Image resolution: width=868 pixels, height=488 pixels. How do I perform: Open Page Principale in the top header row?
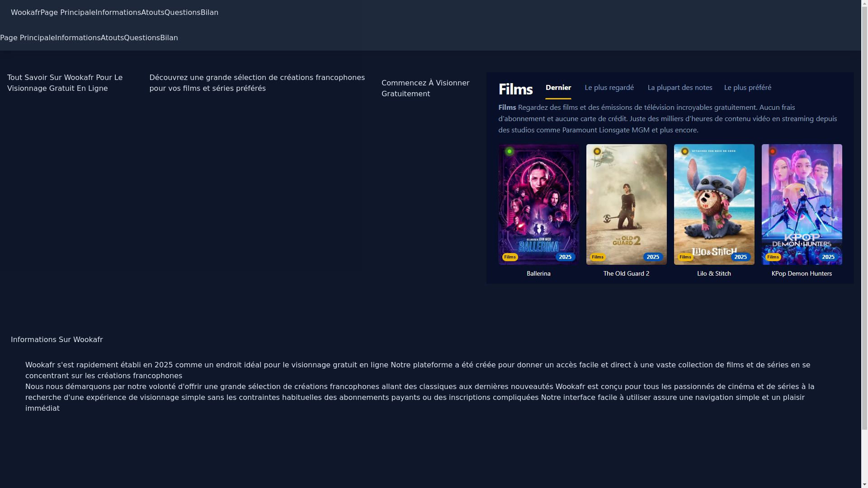tap(68, 13)
